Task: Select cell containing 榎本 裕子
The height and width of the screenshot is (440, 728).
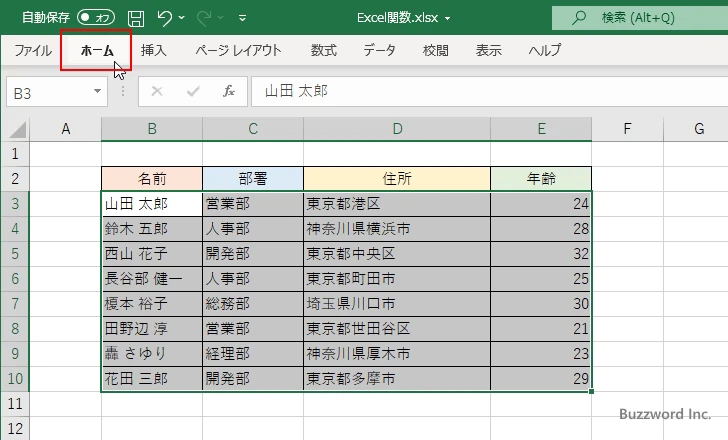Action: point(152,304)
